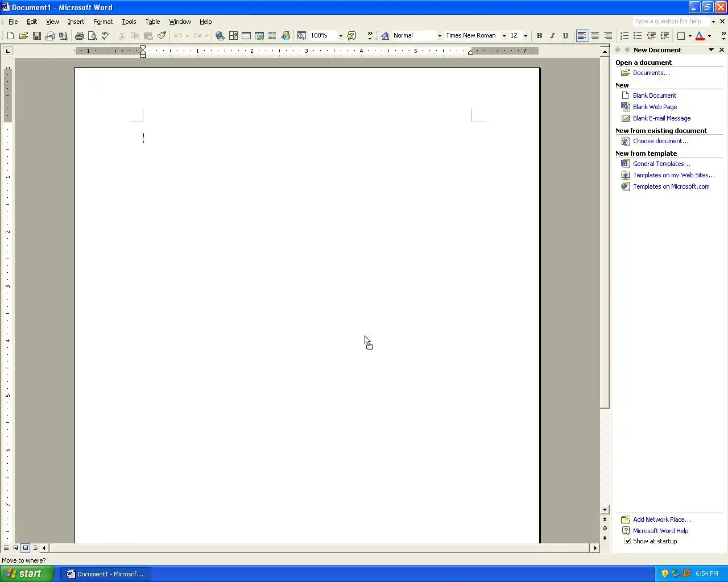This screenshot has width=728, height=582.
Task: Open the File menu
Action: tap(13, 22)
